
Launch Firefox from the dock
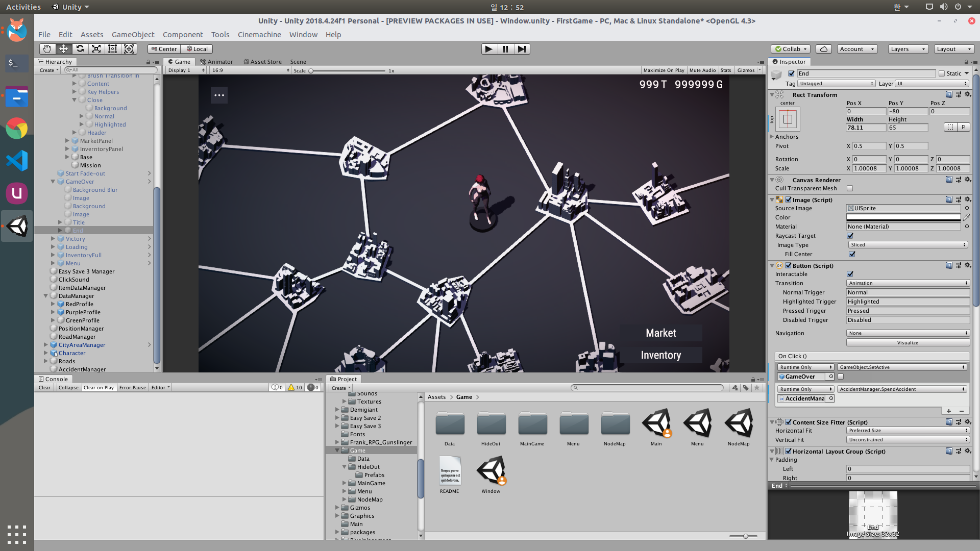coord(17,30)
